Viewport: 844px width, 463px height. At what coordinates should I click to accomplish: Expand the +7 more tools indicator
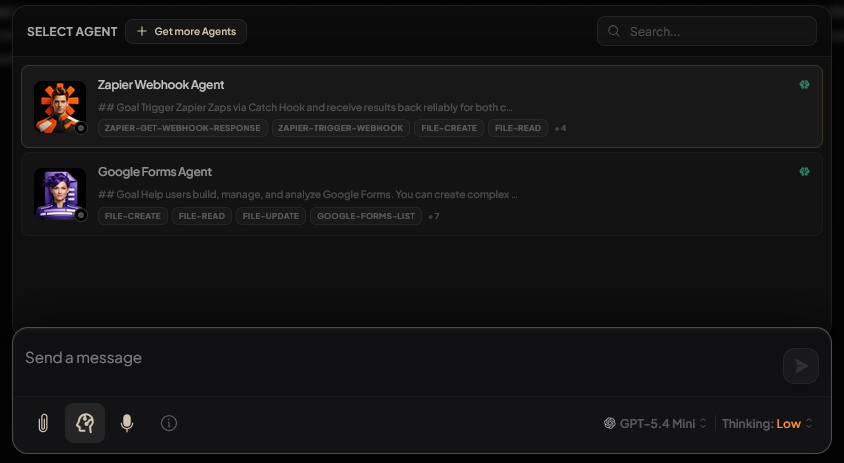pos(434,216)
